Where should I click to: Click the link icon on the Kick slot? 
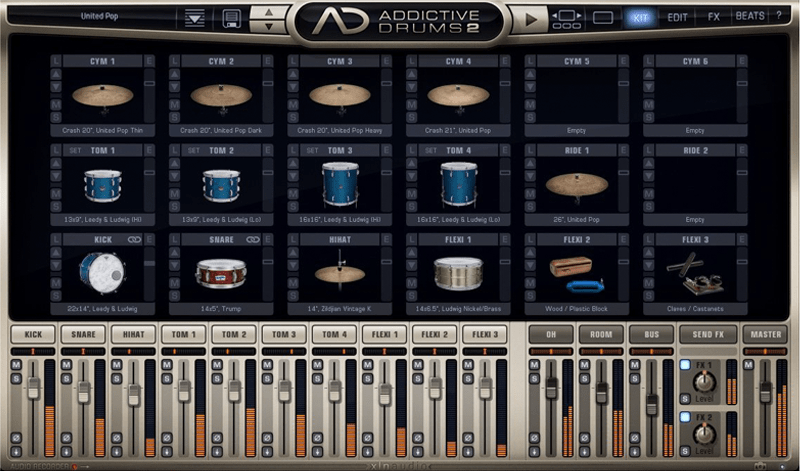pos(134,239)
